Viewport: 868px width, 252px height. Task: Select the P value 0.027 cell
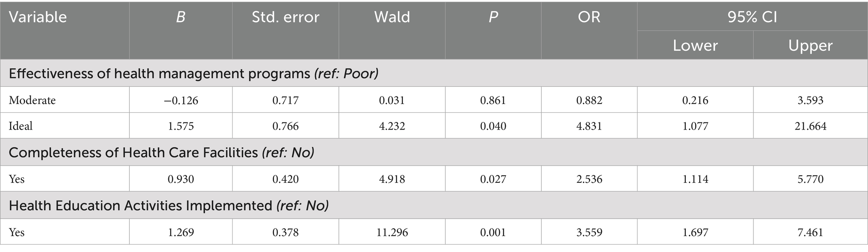[493, 179]
